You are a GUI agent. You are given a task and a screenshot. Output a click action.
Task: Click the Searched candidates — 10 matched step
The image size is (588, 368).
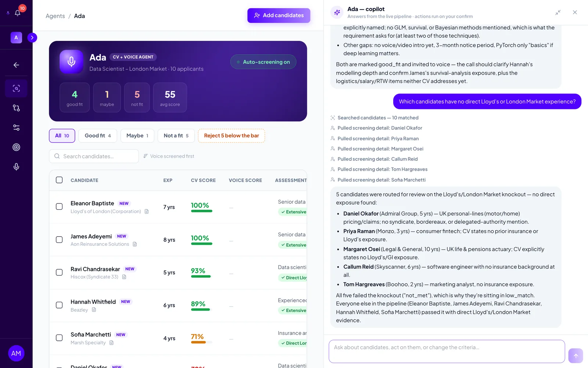click(374, 118)
